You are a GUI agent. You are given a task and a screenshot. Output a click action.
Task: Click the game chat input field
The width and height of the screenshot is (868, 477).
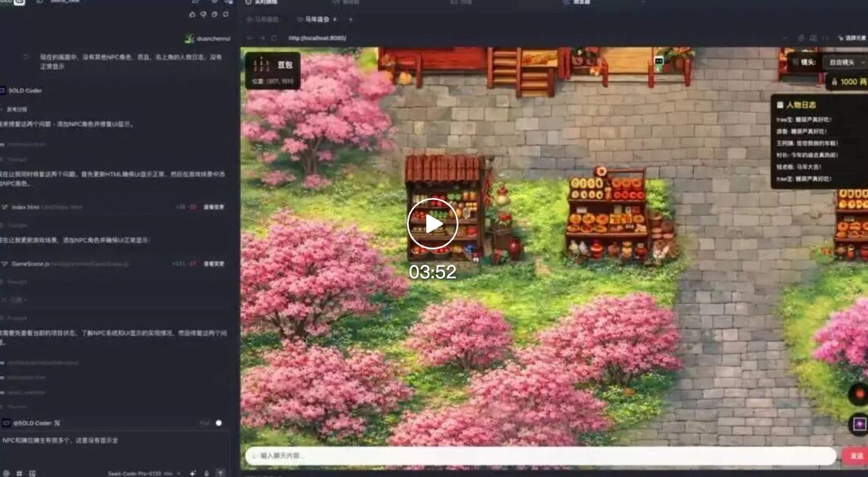pyautogui.click(x=540, y=456)
